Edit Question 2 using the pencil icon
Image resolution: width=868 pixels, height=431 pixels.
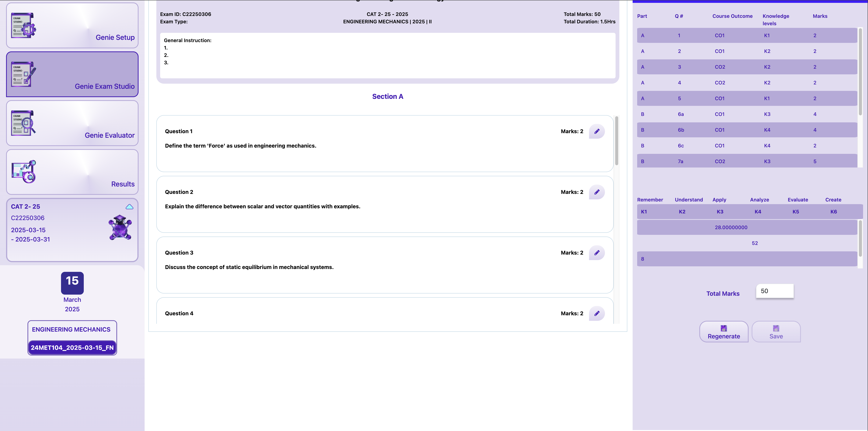pos(597,192)
